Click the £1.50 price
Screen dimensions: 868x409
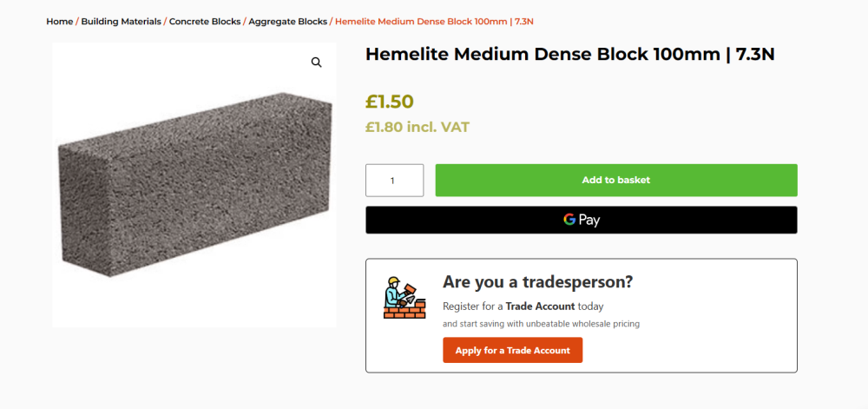tap(390, 101)
